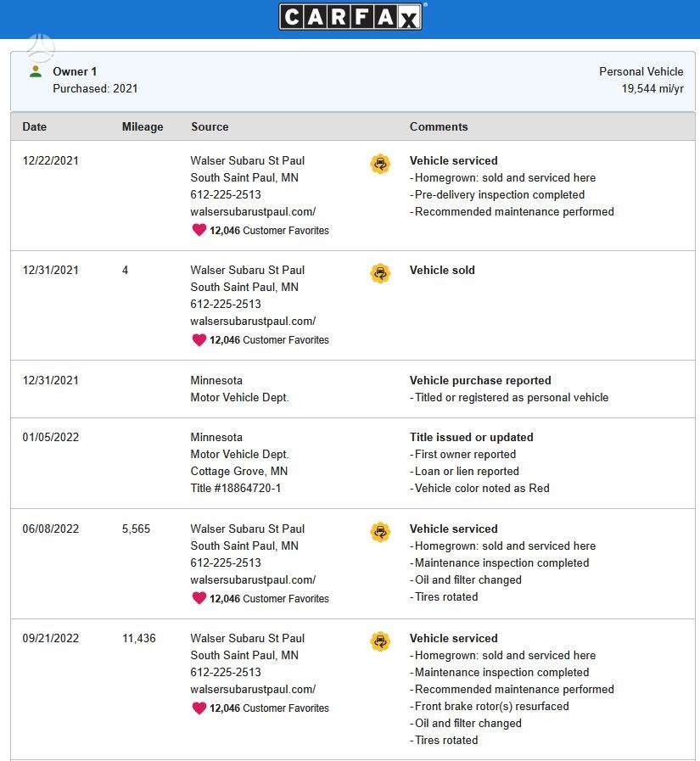Click 12,046 Customer Favorites in 12/22/2021 row
Screen dimensions: 700x761
click(x=269, y=231)
